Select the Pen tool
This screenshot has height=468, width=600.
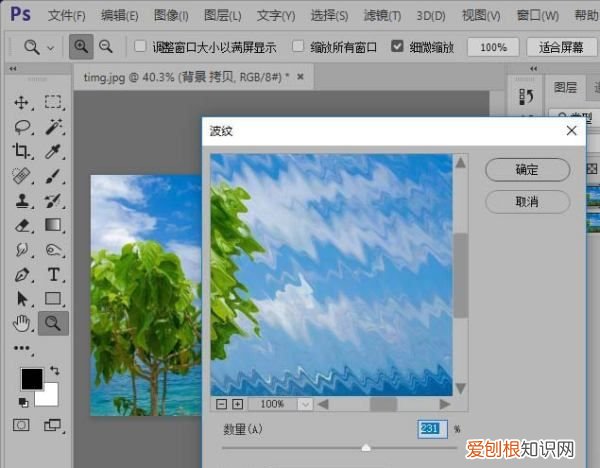click(22, 275)
